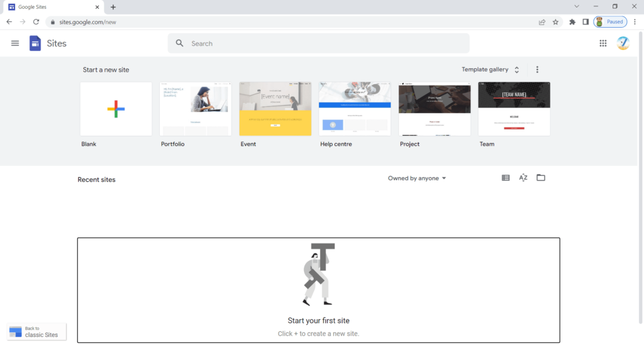Open AZ sort options
644x345 pixels.
pos(523,178)
